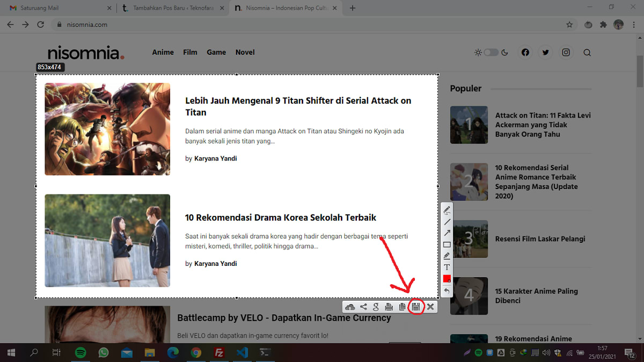Undo the last annotation

pyautogui.click(x=447, y=291)
